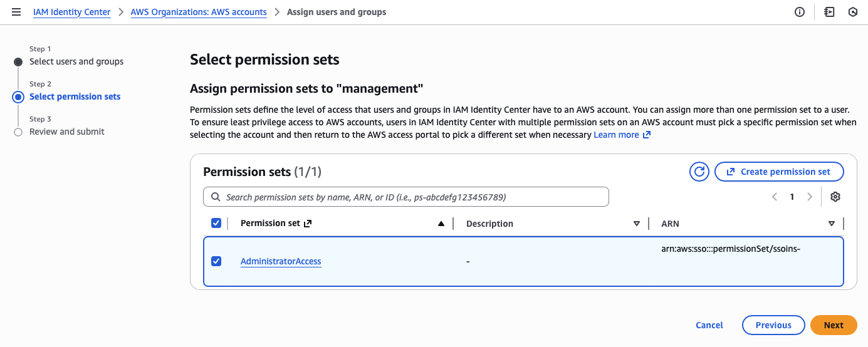Click the Next button
868x347 pixels.
point(833,325)
